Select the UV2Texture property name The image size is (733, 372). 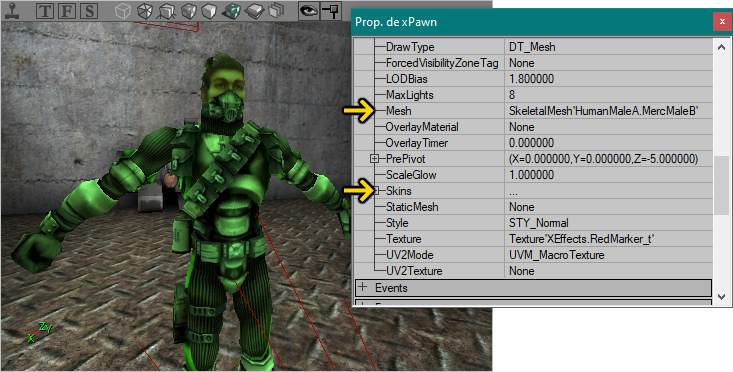(414, 271)
